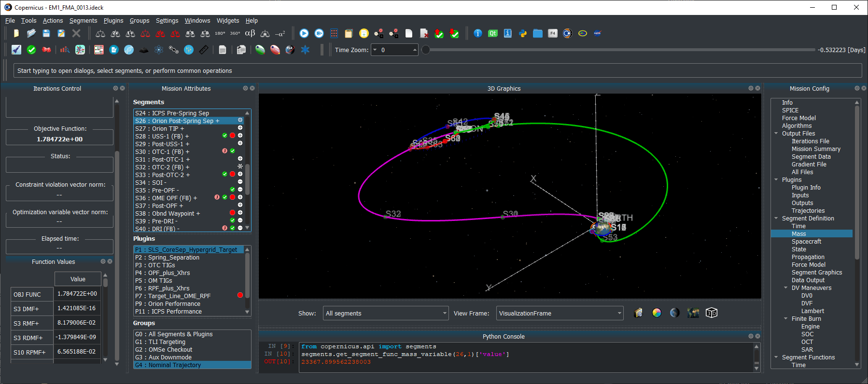This screenshot has width=868, height=384.
Task: Click the Python icon in the toolbar
Action: (522, 33)
